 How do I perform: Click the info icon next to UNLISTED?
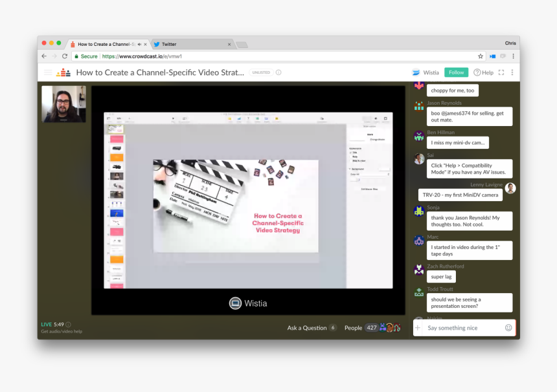click(x=278, y=72)
